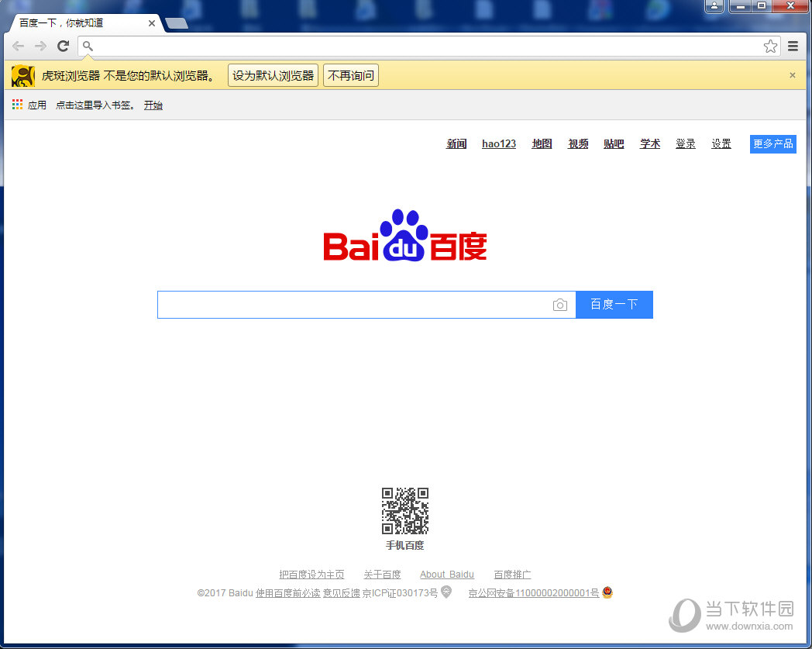Click 京公网安备11000002000001号 link
This screenshot has height=649, width=812.
point(534,593)
